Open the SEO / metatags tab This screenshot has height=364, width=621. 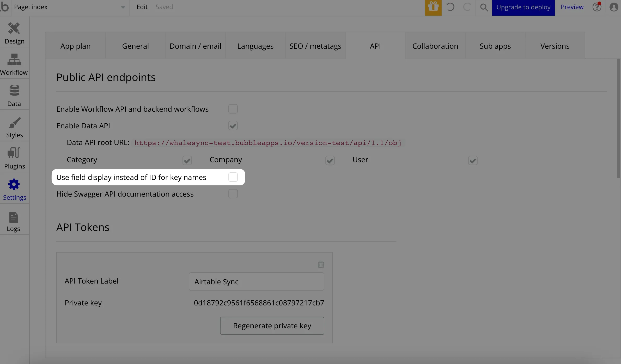point(315,46)
